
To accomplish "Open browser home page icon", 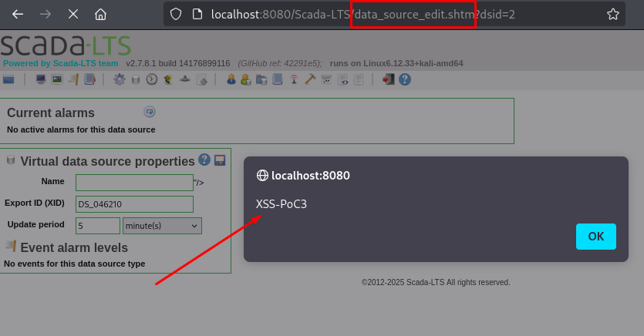I will 100,15.
